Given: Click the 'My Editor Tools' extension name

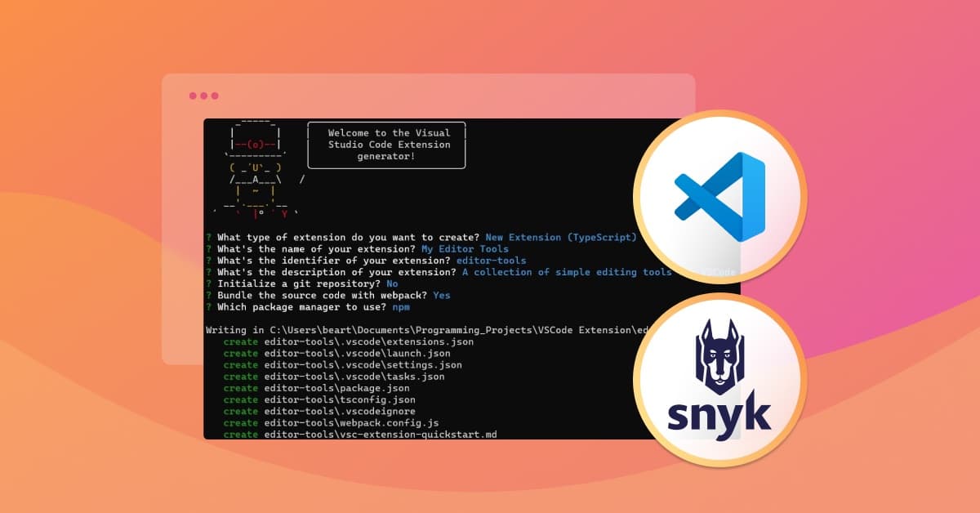Looking at the screenshot, I should (465, 249).
